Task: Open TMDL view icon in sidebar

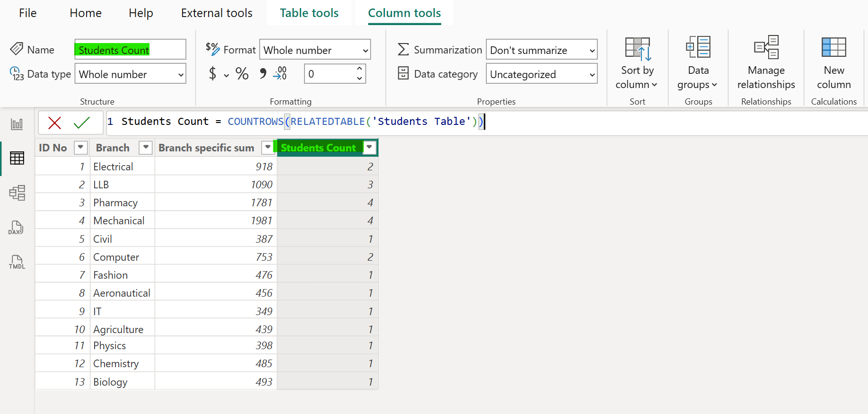Action: pyautogui.click(x=17, y=262)
